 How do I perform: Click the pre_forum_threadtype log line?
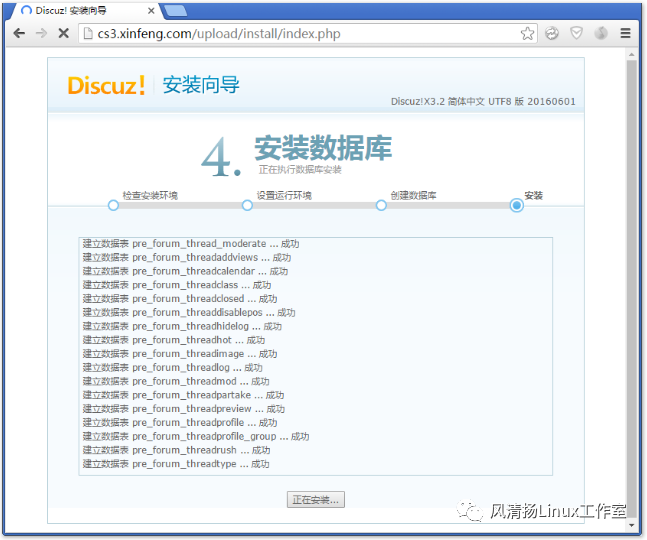click(176, 464)
